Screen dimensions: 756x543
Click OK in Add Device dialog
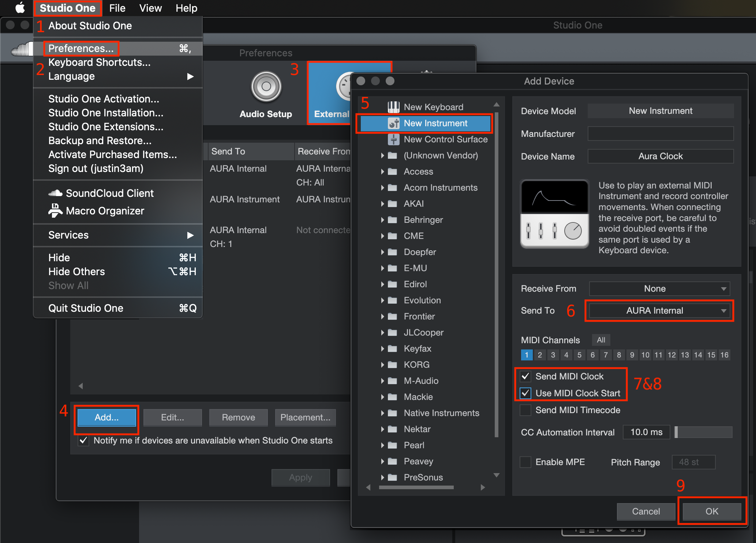pyautogui.click(x=712, y=512)
